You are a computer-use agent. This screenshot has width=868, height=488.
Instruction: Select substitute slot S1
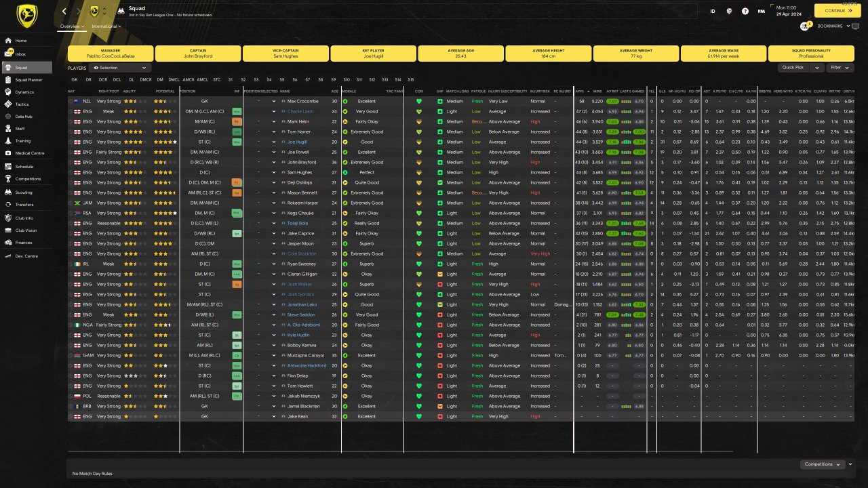[x=231, y=79]
